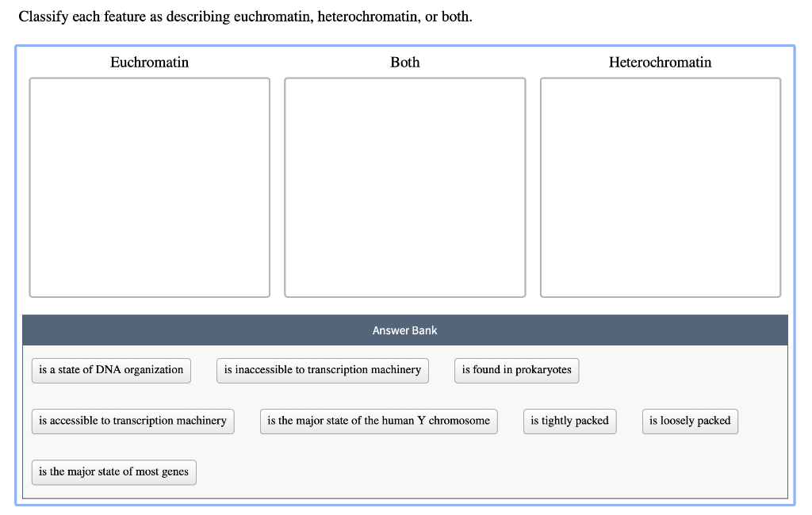Click the Both column heading
The height and width of the screenshot is (515, 812).
[405, 63]
